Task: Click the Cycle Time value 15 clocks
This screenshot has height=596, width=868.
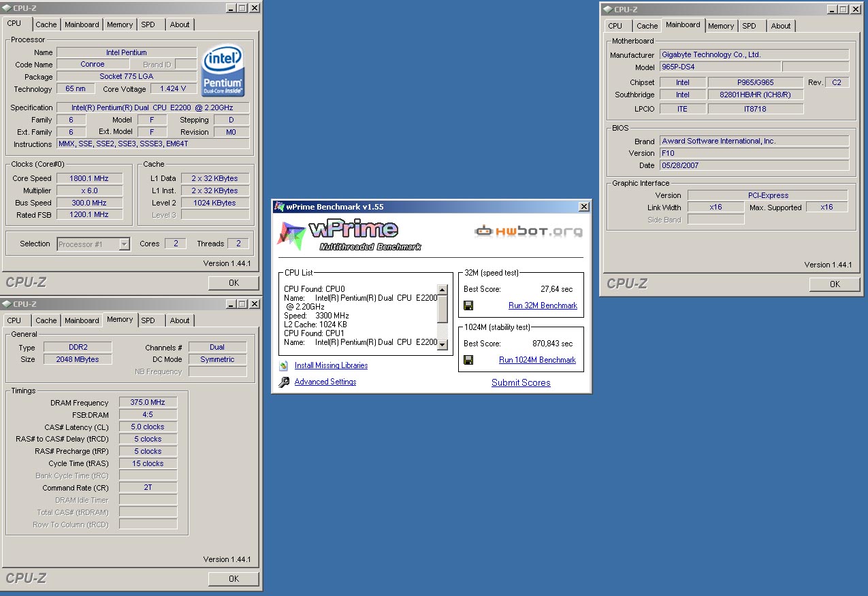Action: [148, 464]
